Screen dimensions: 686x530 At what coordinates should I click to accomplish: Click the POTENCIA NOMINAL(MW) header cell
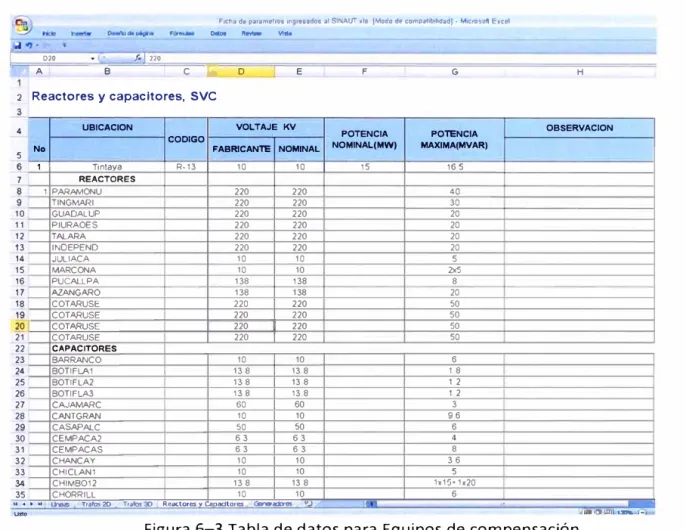click(x=364, y=139)
